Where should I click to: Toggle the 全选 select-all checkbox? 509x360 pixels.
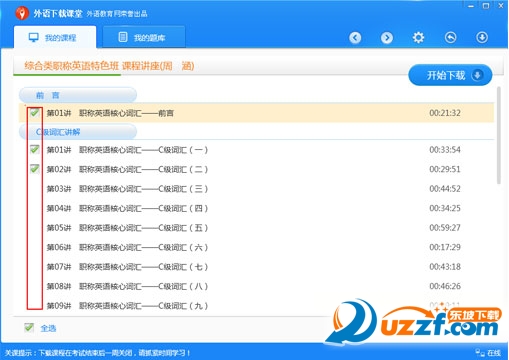click(x=29, y=328)
